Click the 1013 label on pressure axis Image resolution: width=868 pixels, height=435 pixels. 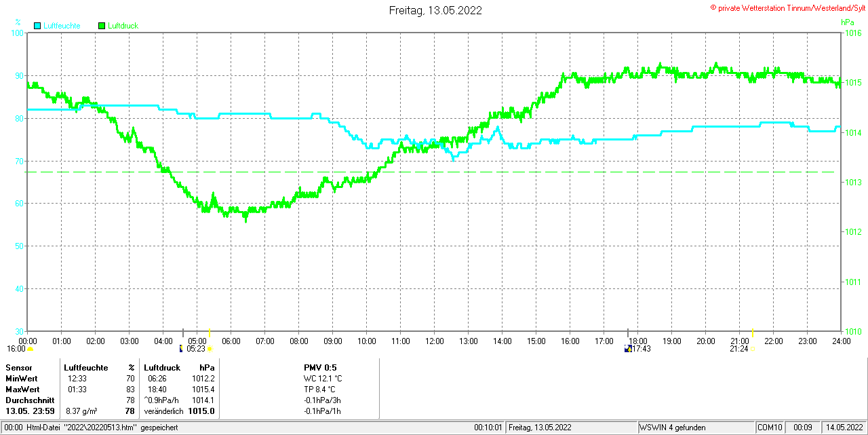pos(852,182)
